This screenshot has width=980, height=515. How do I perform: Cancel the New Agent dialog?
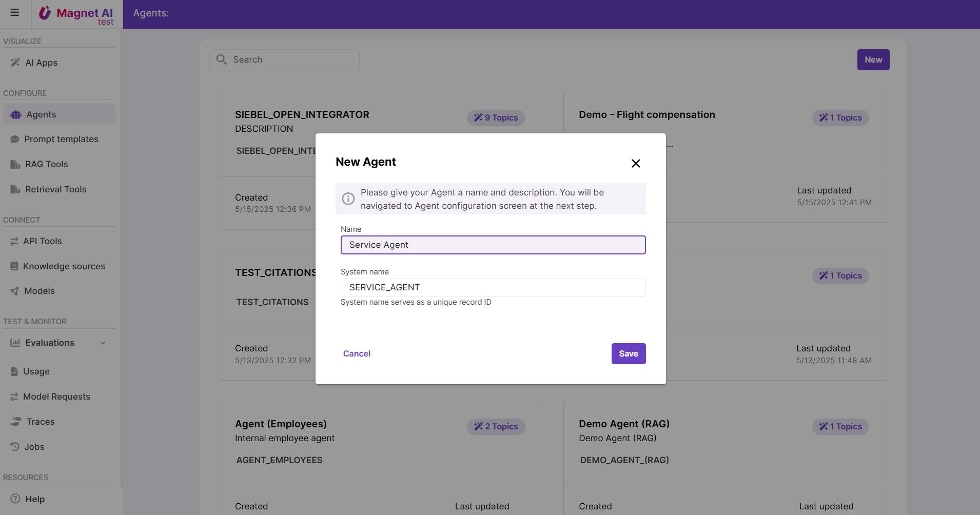(x=357, y=353)
